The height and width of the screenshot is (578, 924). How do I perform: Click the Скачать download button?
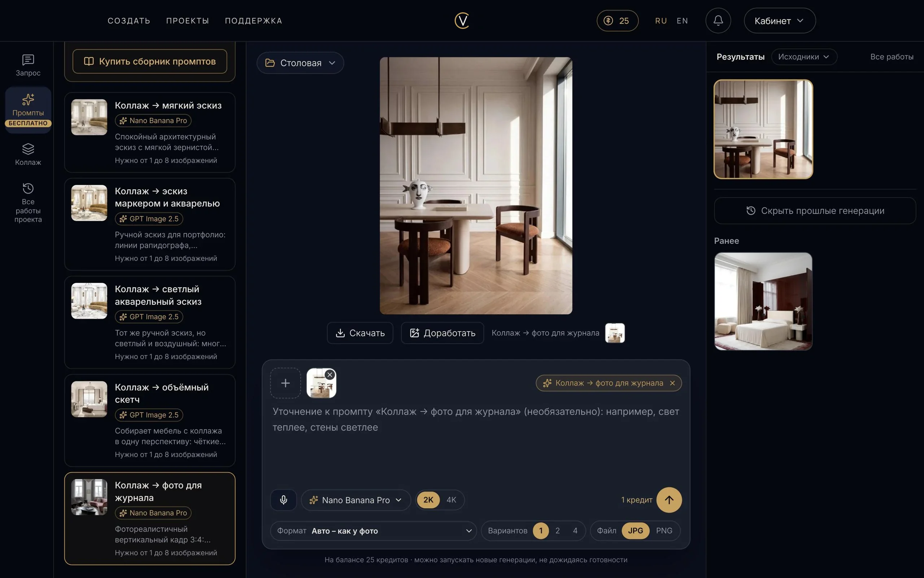click(359, 333)
